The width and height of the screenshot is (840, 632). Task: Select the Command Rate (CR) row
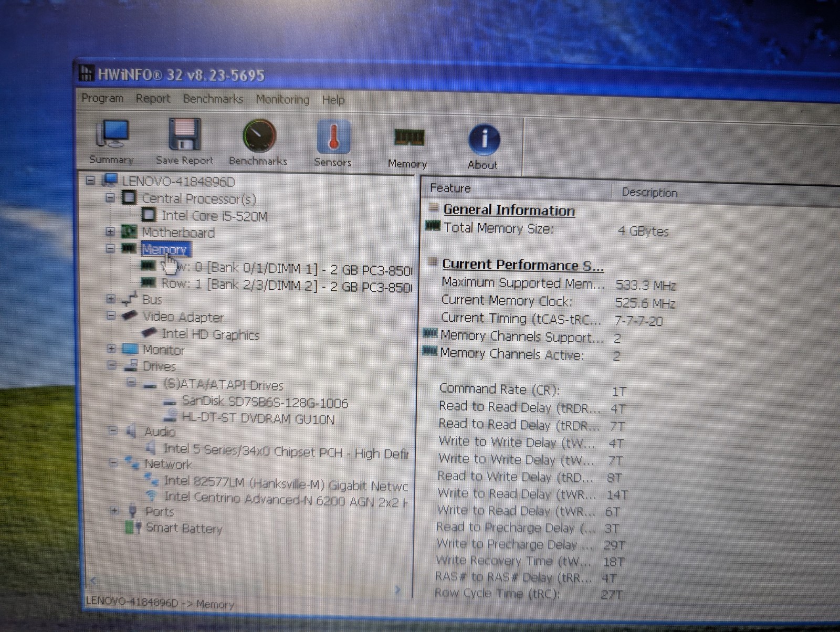coord(533,390)
